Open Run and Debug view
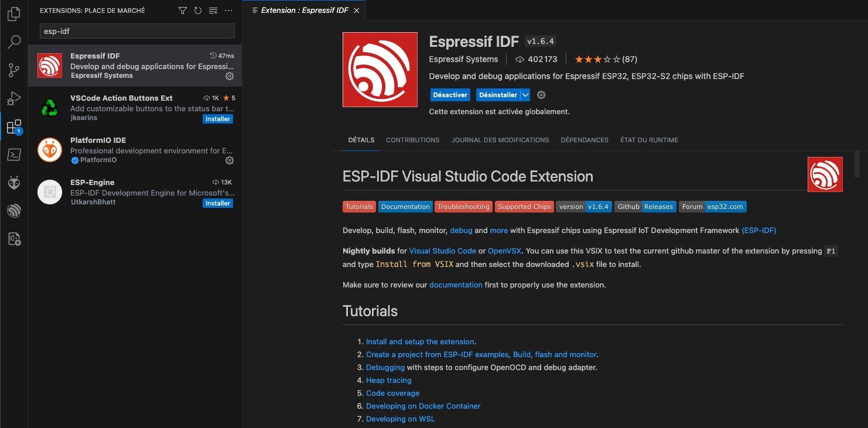The width and height of the screenshot is (868, 428). (14, 98)
